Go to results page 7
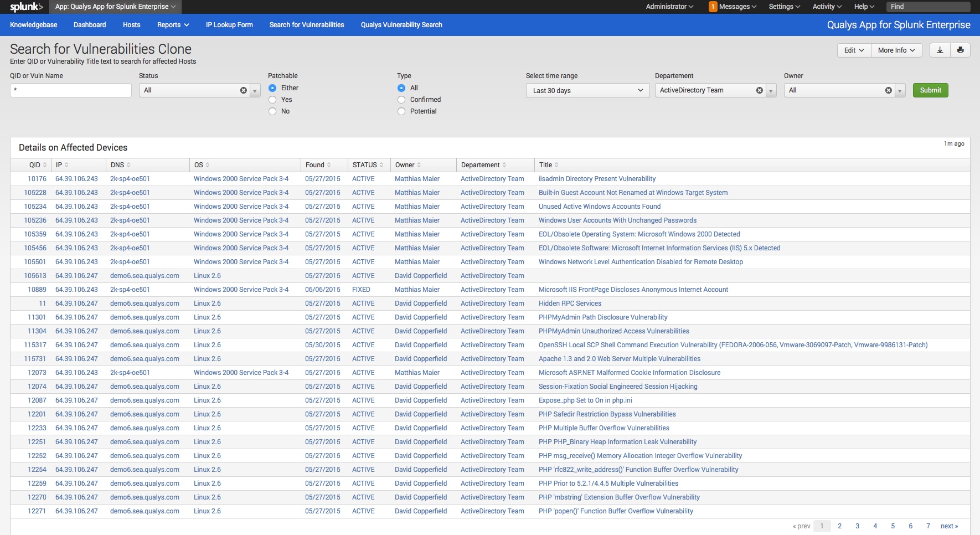The image size is (980, 535). click(928, 526)
